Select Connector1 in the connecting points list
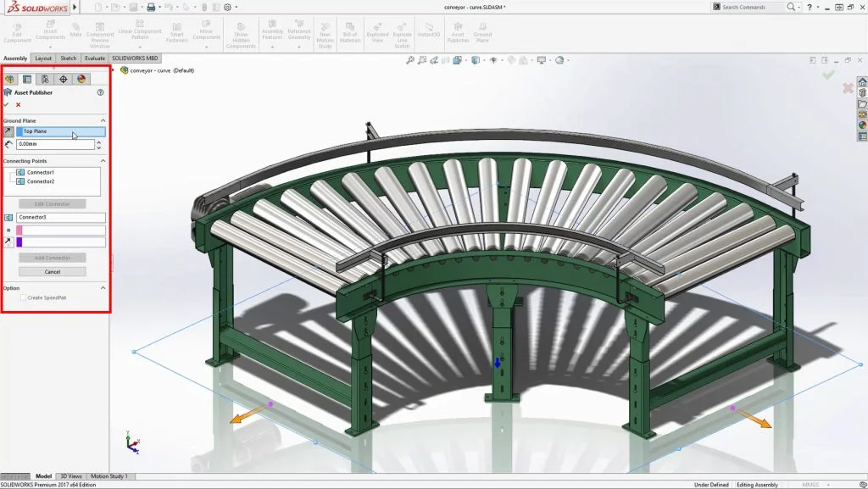Viewport: 868px width, 489px height. (40, 173)
